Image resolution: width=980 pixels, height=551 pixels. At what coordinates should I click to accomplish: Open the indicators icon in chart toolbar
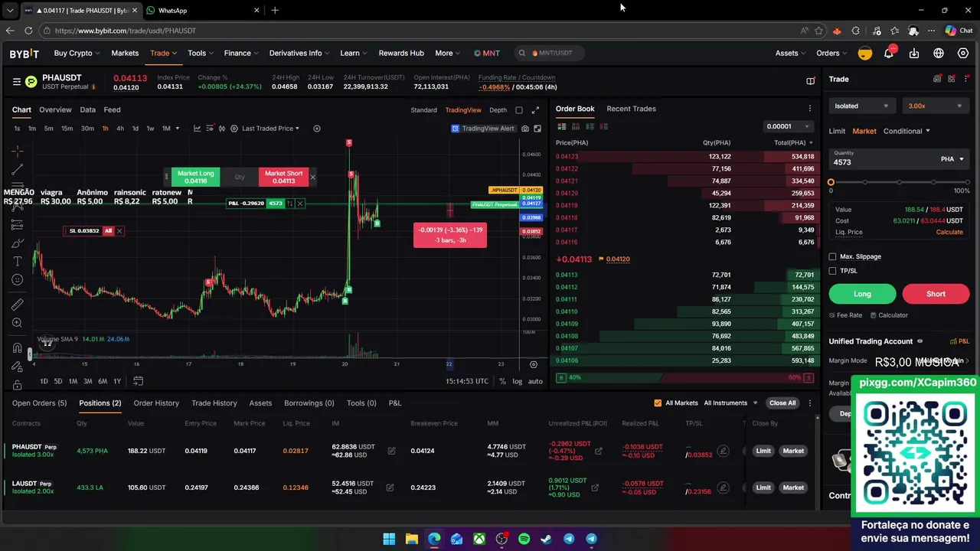[197, 129]
